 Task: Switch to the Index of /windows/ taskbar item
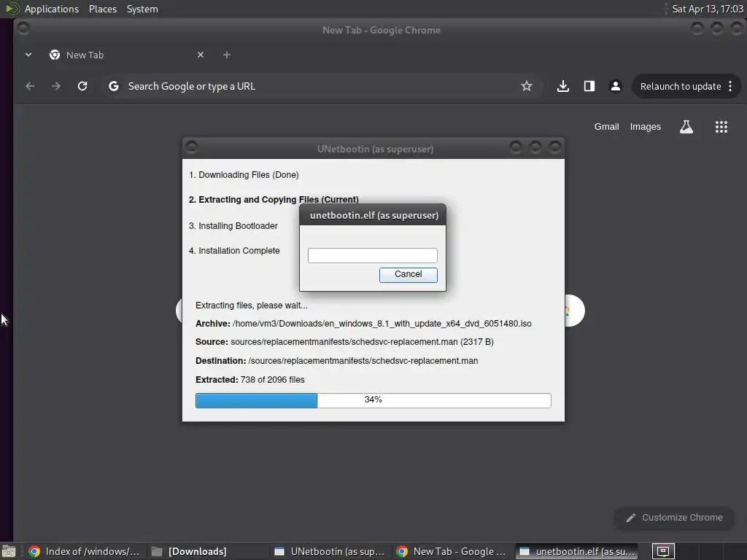click(85, 551)
